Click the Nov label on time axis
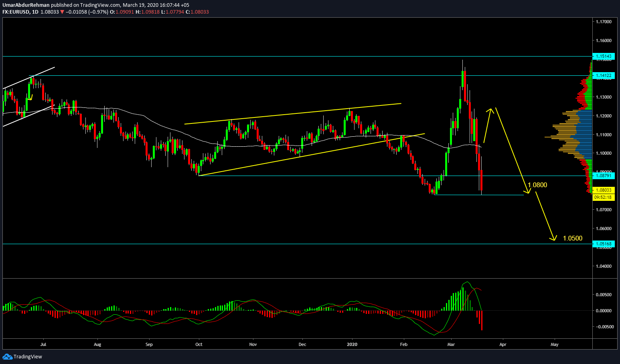The height and width of the screenshot is (364, 620). tap(253, 344)
